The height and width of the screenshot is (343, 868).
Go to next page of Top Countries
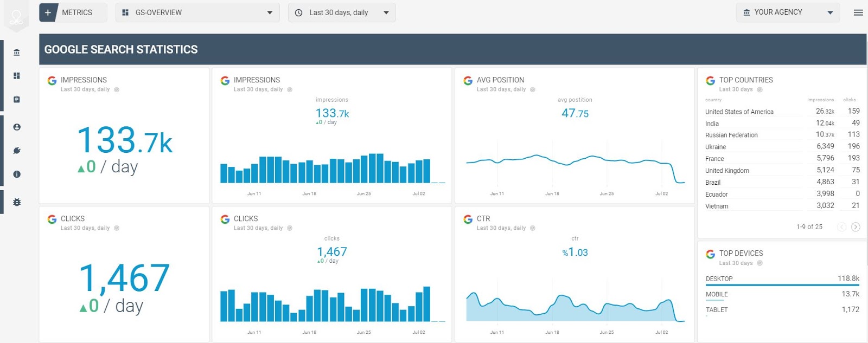pyautogui.click(x=856, y=227)
